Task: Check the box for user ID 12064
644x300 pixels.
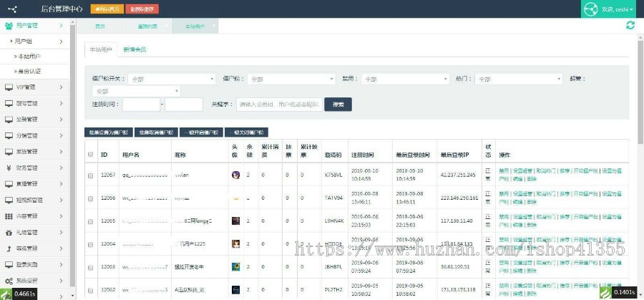Action: 90,245
